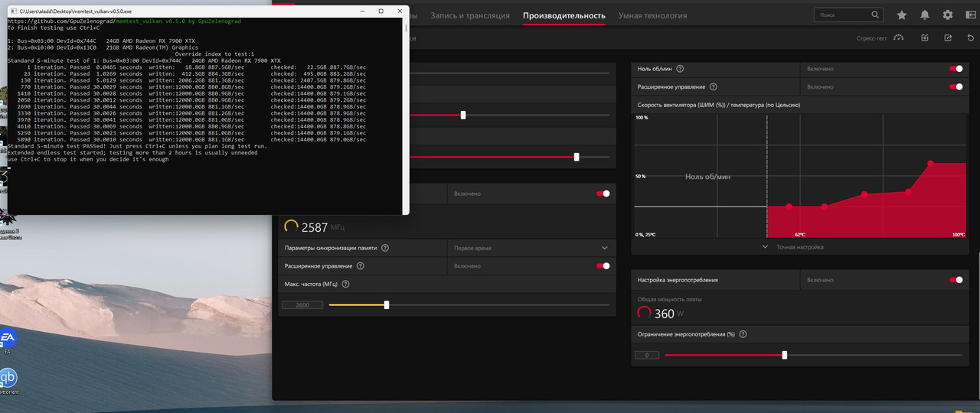This screenshot has height=413, width=980.
Task: Toggle fan Расширенное управление switch
Action: [956, 87]
